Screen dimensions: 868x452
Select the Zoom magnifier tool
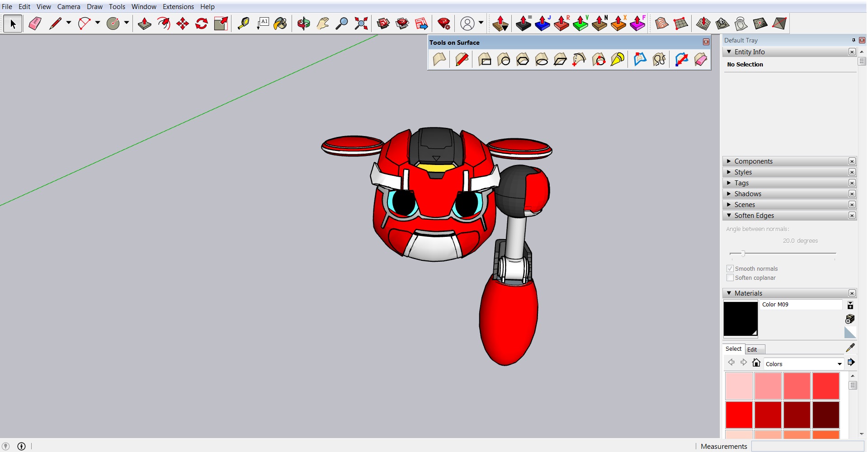(x=342, y=24)
